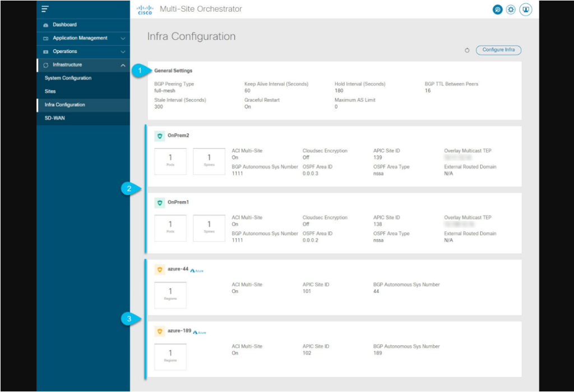Select the Application Management menu label
Image resolution: width=574 pixels, height=392 pixels.
coord(80,38)
